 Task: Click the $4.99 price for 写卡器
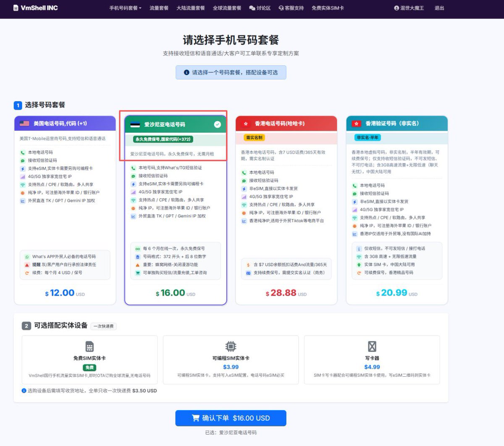[x=372, y=367]
